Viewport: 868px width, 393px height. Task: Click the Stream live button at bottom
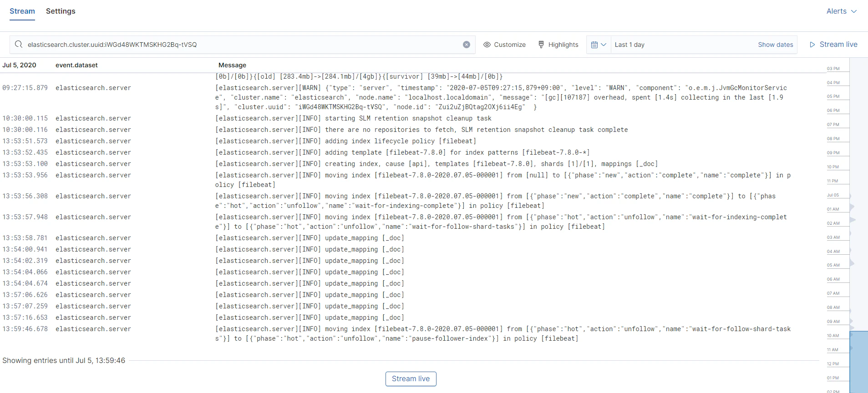click(411, 379)
